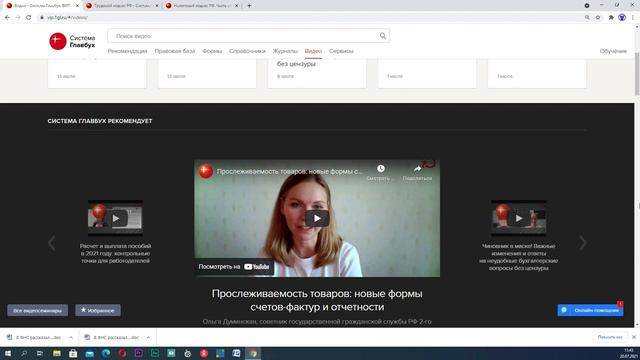
Task: Play the Чиновник в маске thumbnail
Action: click(x=518, y=218)
